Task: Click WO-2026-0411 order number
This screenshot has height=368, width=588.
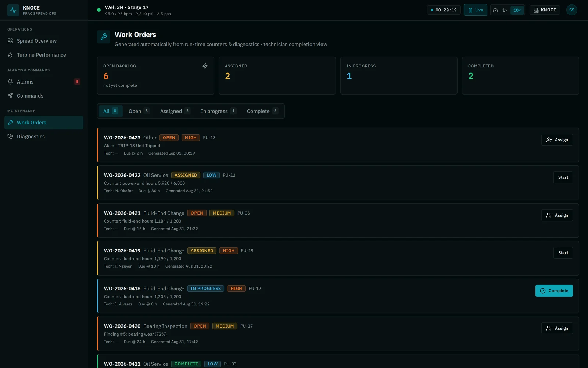Action: point(122,364)
